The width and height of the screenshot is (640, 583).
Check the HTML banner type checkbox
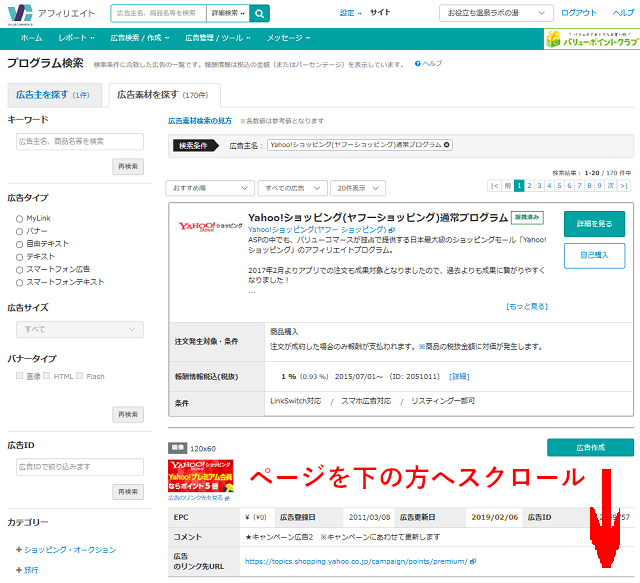coord(47,376)
